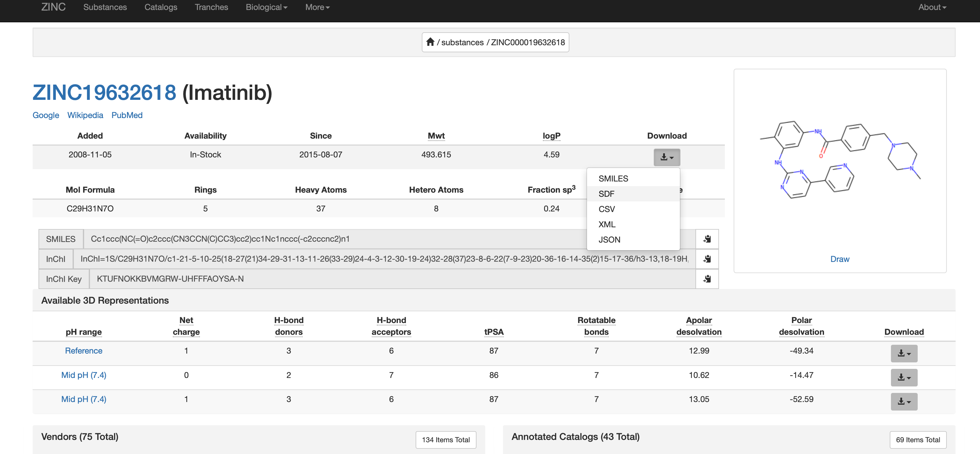Choose CSV from the download menu
The image size is (980, 454).
click(x=633, y=209)
